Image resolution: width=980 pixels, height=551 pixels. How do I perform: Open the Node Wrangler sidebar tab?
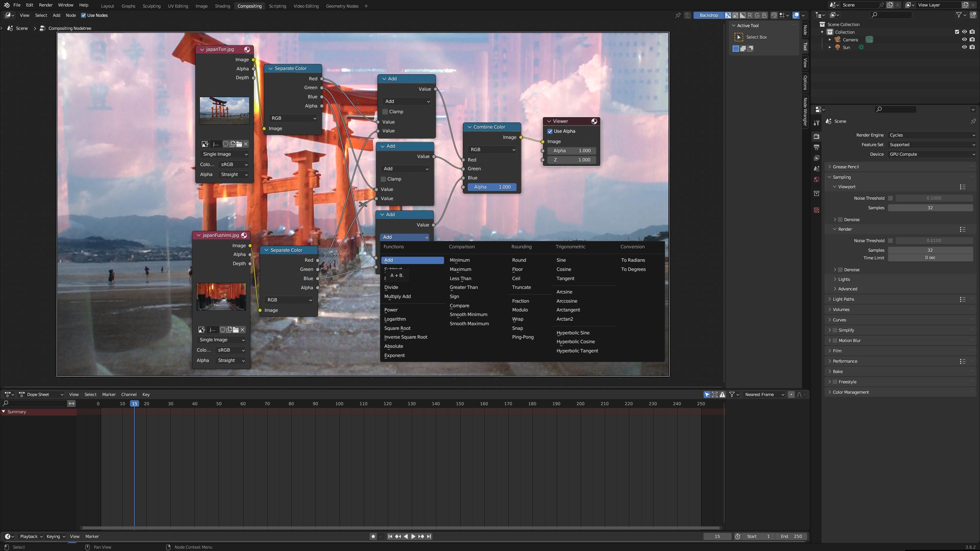click(x=805, y=111)
